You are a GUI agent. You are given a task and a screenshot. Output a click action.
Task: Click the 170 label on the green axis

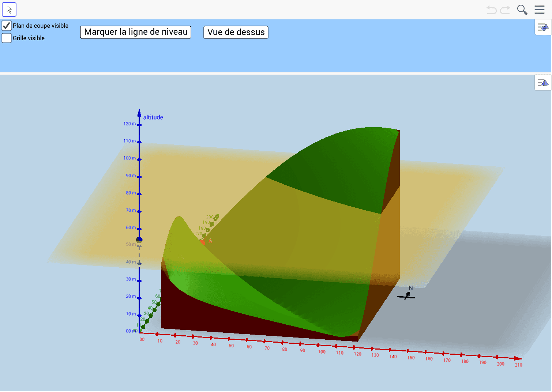tap(199, 233)
